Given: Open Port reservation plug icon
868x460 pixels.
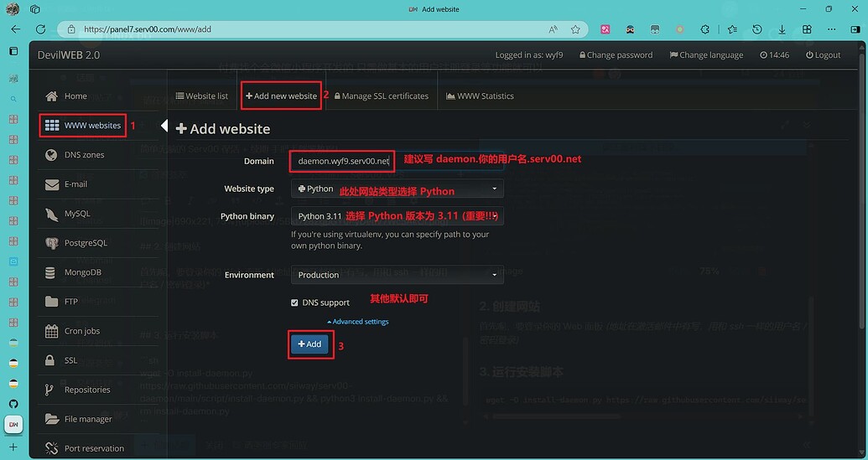Looking at the screenshot, I should pos(51,448).
